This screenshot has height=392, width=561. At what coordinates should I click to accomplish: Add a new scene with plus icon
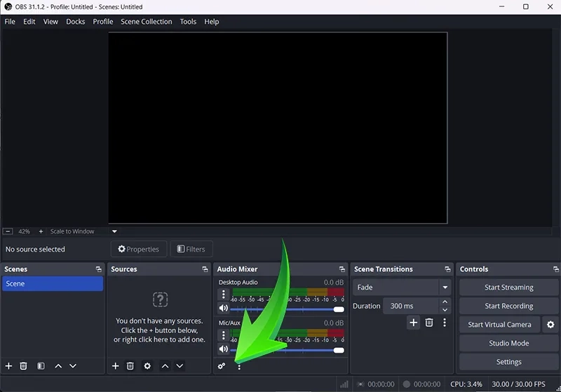click(9, 366)
